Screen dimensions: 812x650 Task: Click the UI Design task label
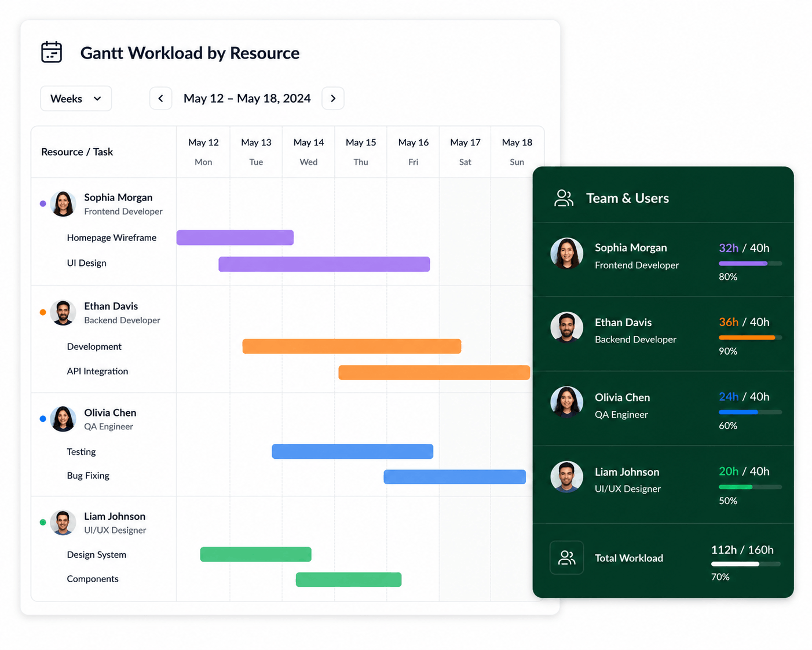[x=87, y=263]
